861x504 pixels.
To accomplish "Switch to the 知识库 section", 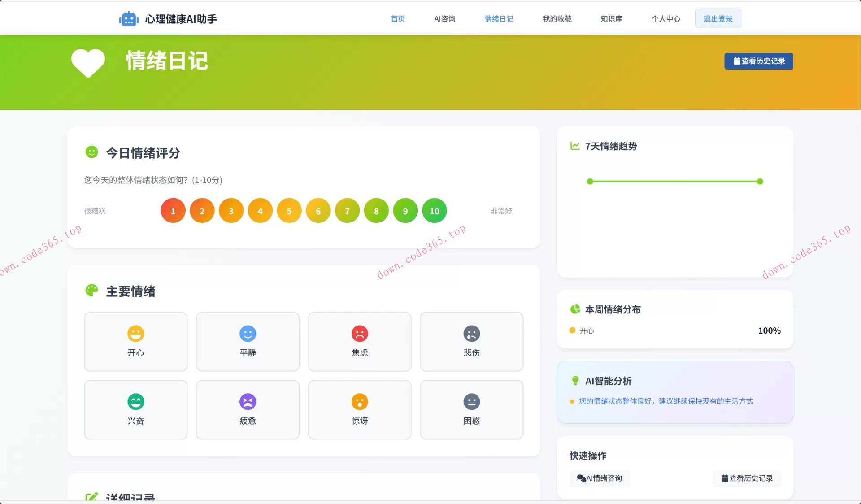I will coord(611,19).
